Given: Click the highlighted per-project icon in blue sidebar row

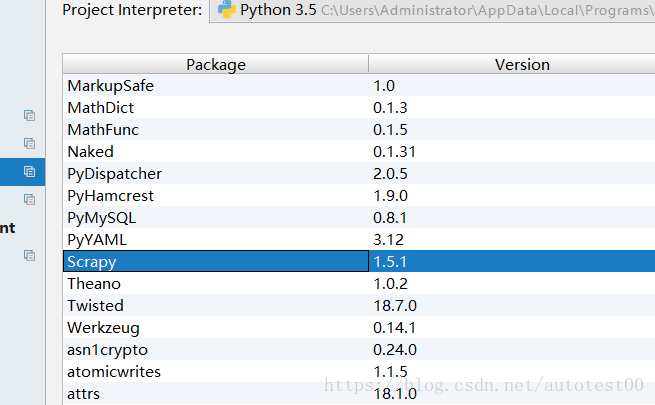Looking at the screenshot, I should tap(29, 172).
